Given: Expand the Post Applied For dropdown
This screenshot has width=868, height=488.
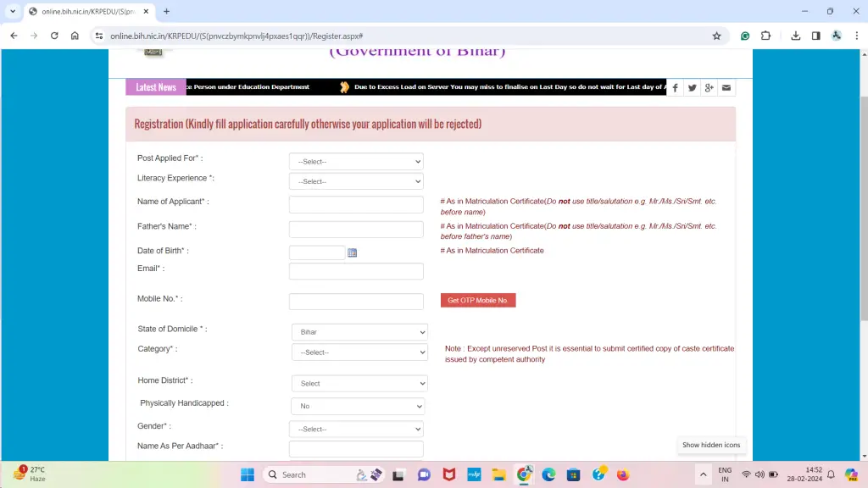Looking at the screenshot, I should point(356,162).
